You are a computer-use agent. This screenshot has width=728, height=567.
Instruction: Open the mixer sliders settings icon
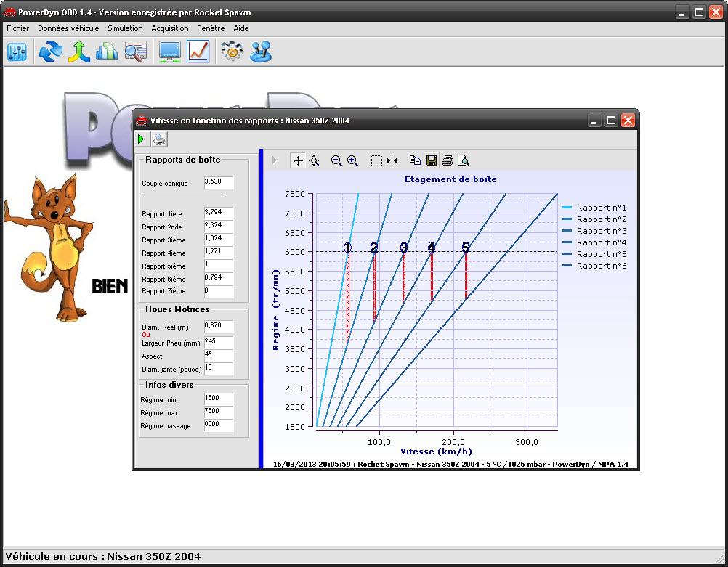click(17, 52)
